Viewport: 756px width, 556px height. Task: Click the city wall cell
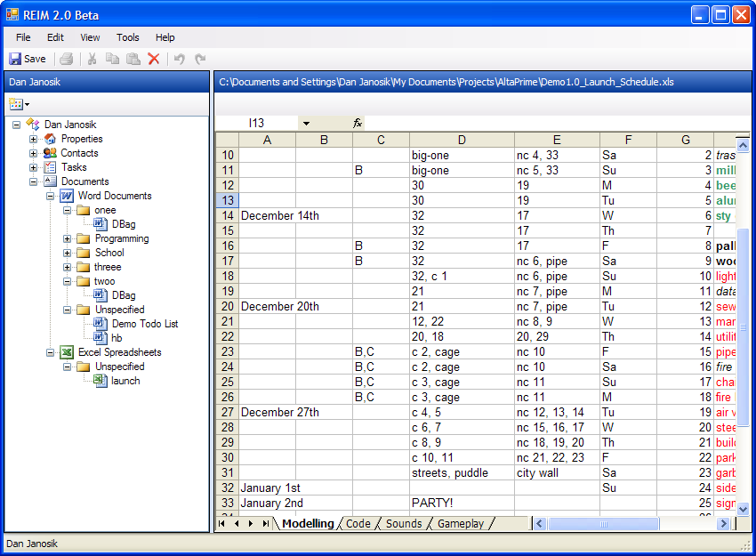[557, 473]
